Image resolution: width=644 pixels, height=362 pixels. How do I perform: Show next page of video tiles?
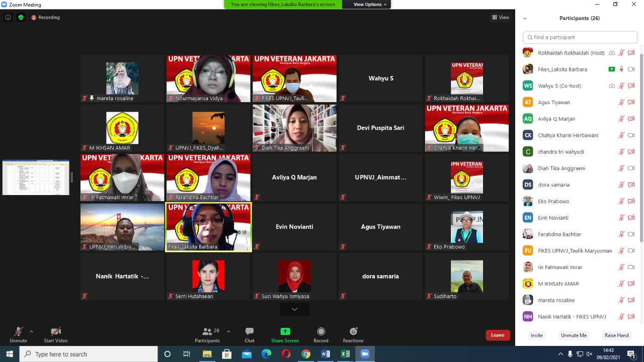point(294,309)
